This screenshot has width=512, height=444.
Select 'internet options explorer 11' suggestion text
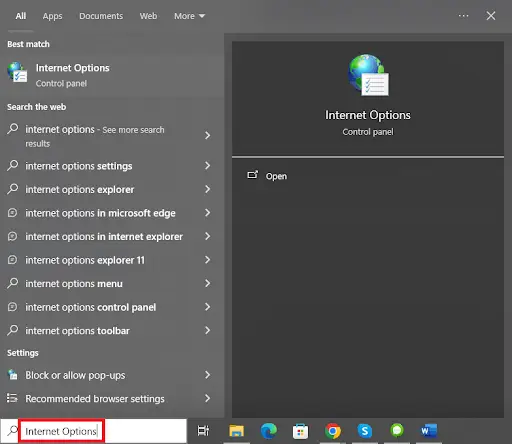pyautogui.click(x=85, y=260)
